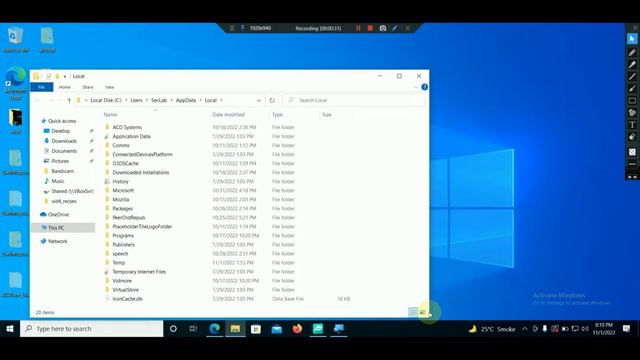Refresh the Local folder view
The image size is (640, 360).
point(272,100)
